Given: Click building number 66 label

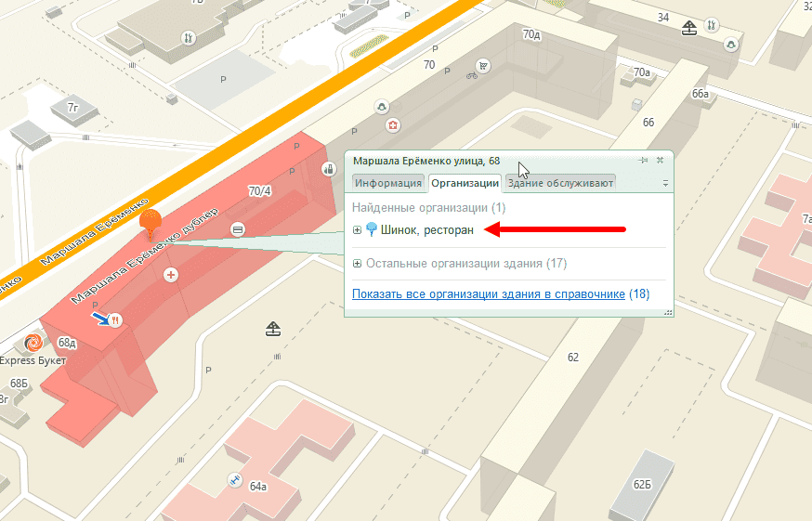Looking at the screenshot, I should [x=648, y=123].
